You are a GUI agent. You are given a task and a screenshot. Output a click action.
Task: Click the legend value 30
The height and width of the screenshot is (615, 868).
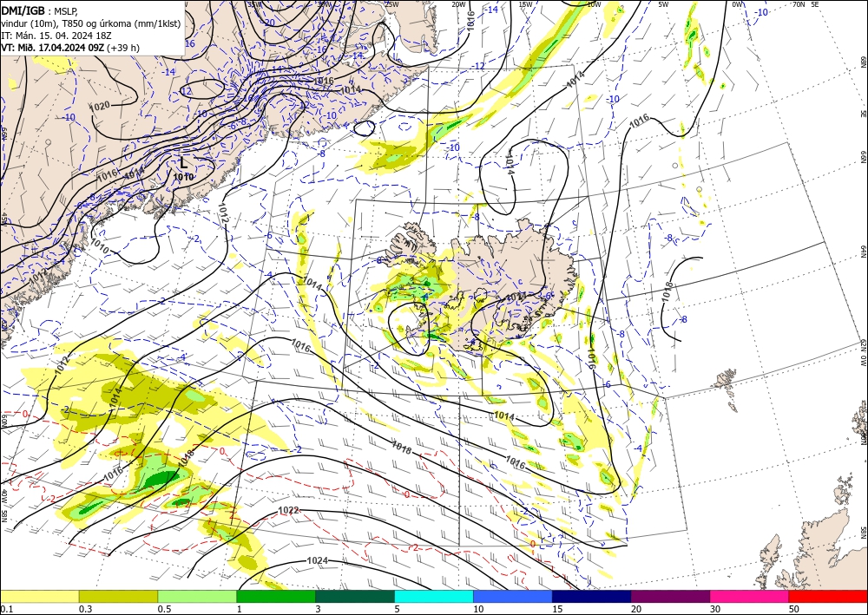(714, 609)
